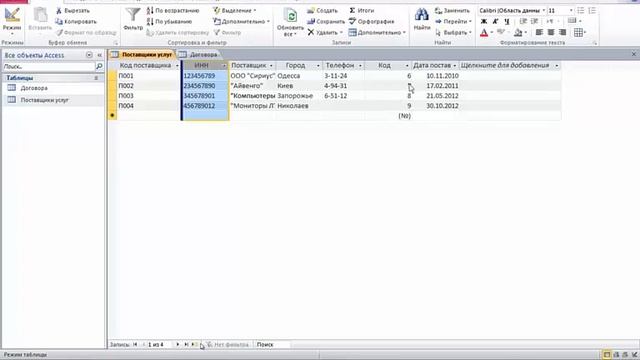This screenshot has width=640, height=360.
Task: Open the Дополнительно filter options dropdown
Action: coord(242,22)
